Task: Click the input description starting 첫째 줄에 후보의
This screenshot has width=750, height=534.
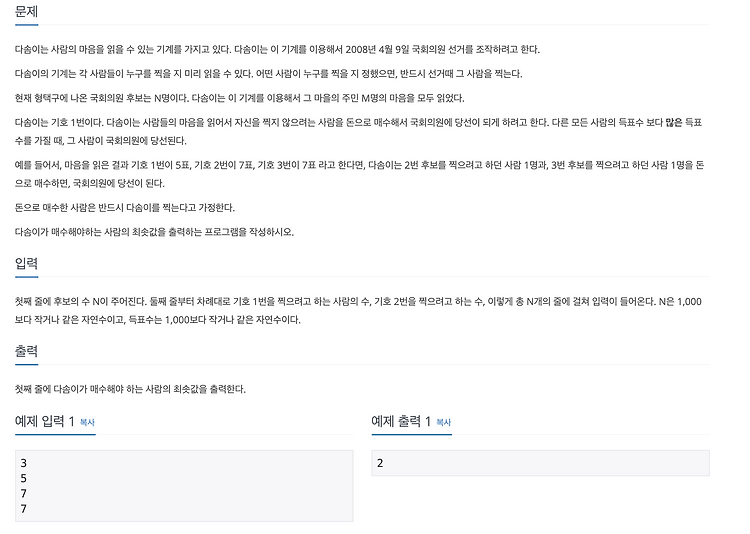Action: tap(358, 311)
